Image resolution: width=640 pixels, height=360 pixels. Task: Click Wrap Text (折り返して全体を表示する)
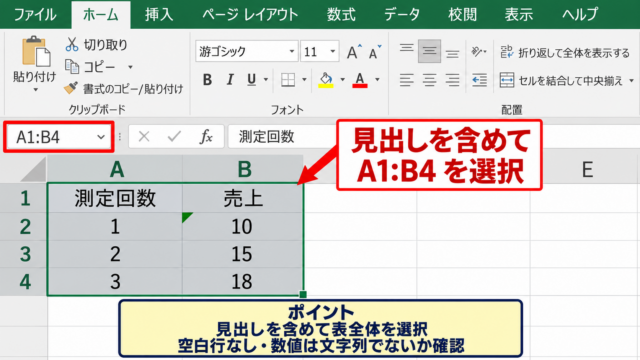click(x=565, y=52)
